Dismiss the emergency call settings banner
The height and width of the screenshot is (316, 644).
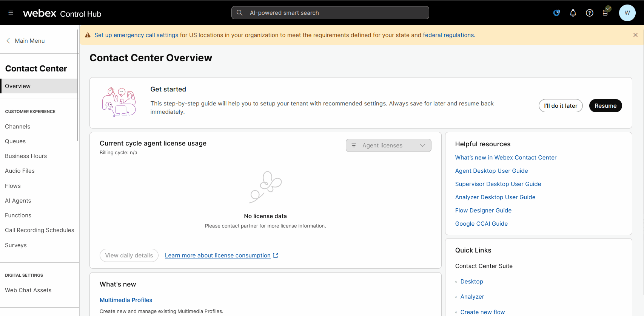(635, 35)
